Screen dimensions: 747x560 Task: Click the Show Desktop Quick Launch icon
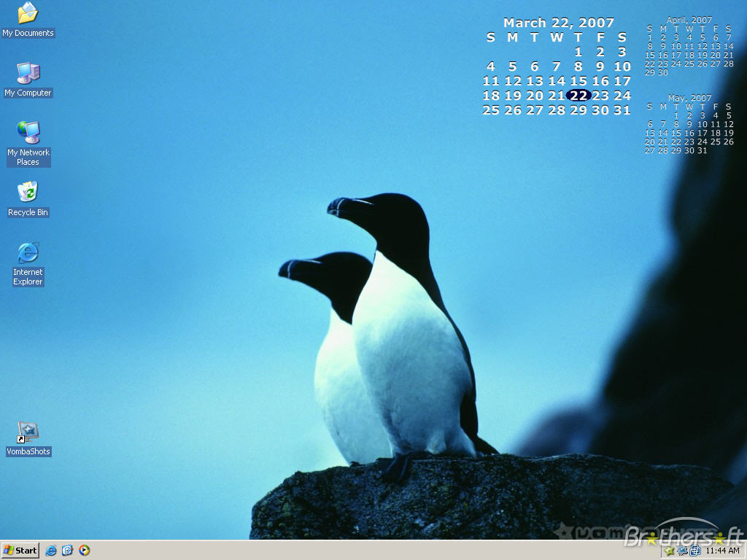click(67, 551)
